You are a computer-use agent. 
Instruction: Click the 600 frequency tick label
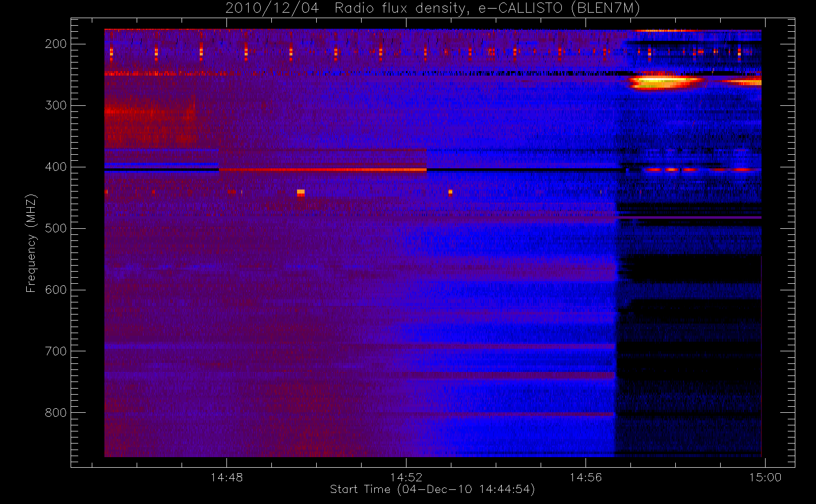tap(55, 290)
